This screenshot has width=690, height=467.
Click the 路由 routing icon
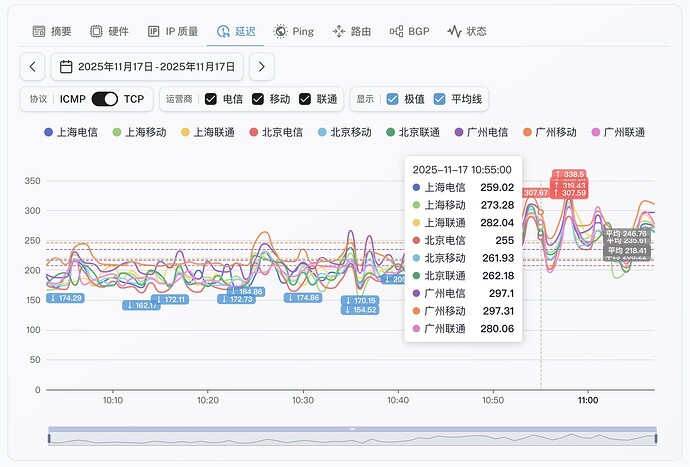339,31
